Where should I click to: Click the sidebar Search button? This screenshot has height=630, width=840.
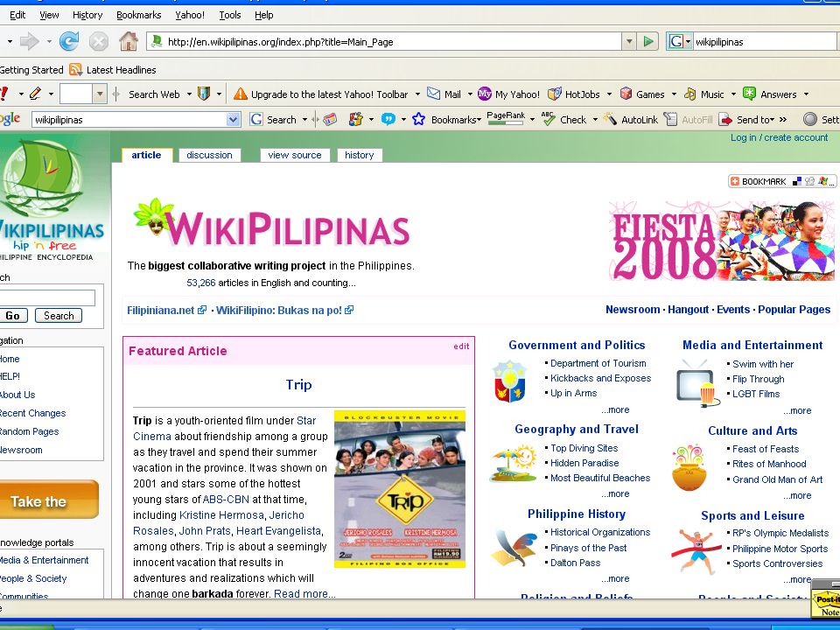pyautogui.click(x=59, y=316)
